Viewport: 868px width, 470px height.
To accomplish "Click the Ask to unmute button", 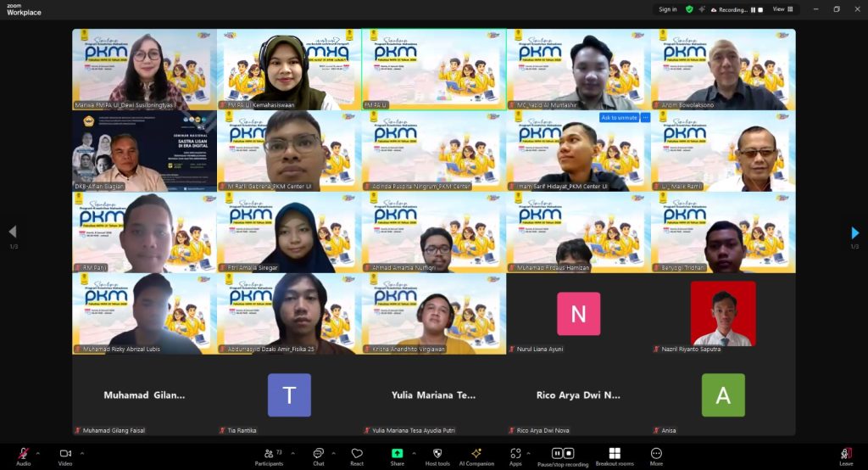I will (619, 117).
